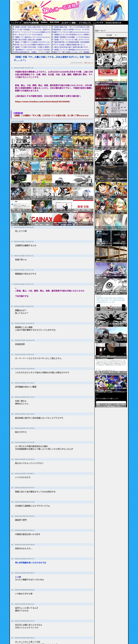Image resolution: width=138 pixels, height=644 pixels.
Task: Open まとめサイト速報+ in the nav bar
Action: [x=69, y=23]
